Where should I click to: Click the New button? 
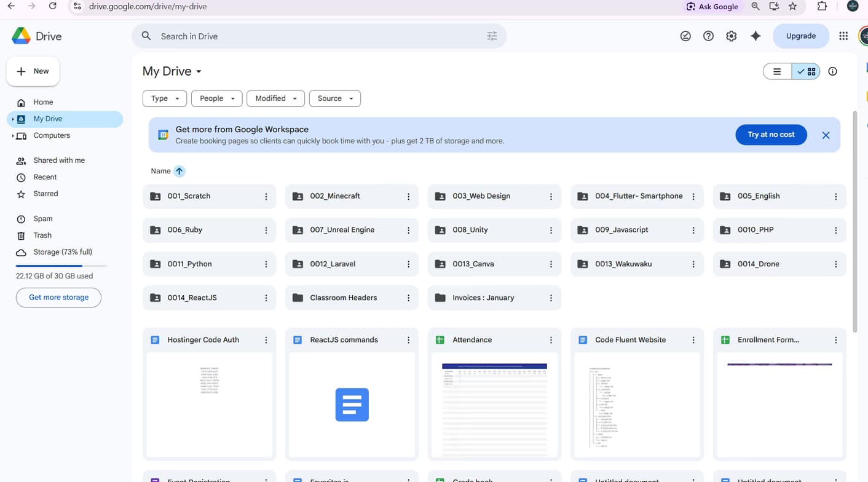pyautogui.click(x=33, y=71)
